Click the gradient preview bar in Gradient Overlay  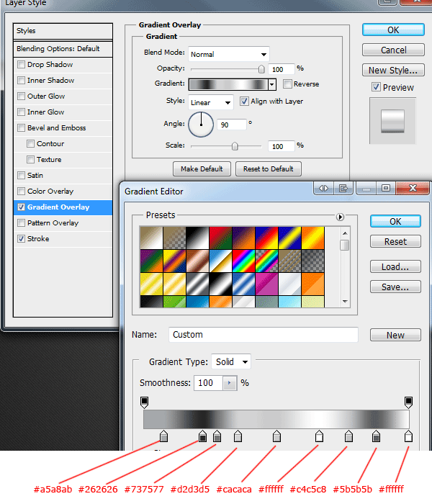[x=228, y=84]
